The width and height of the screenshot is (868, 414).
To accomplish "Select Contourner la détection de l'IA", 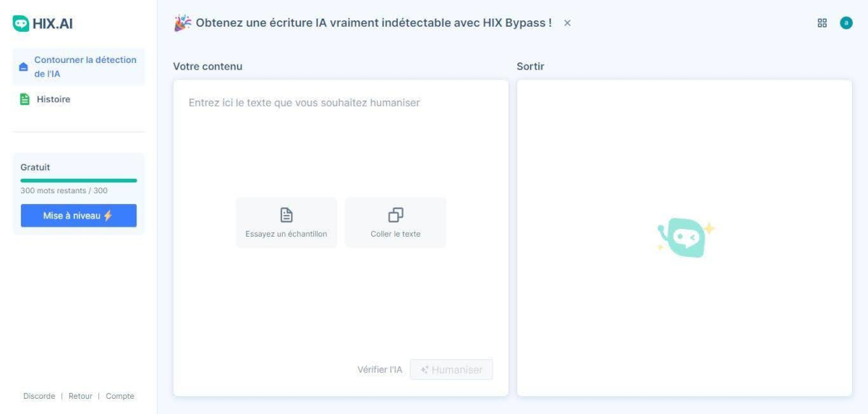I will (x=85, y=67).
